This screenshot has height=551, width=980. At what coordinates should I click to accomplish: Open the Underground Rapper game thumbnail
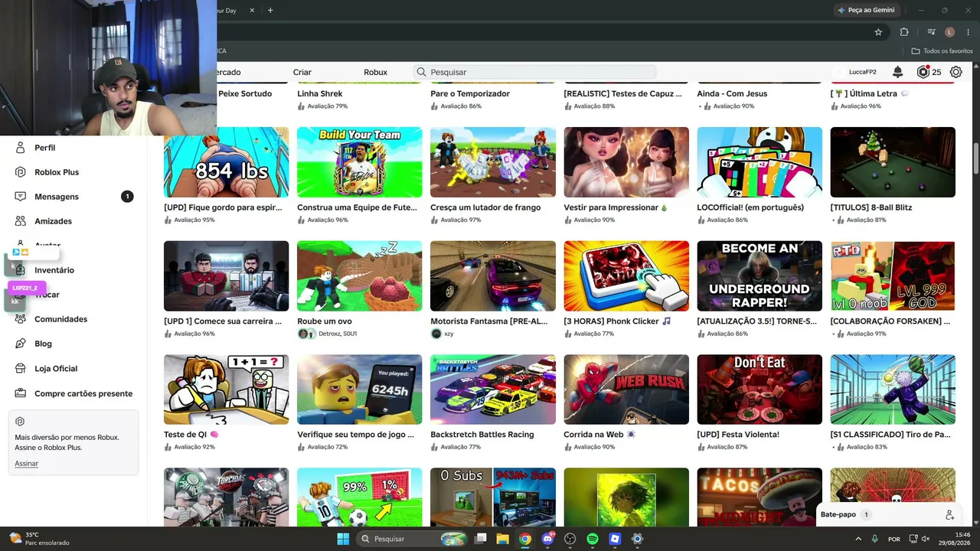click(759, 276)
